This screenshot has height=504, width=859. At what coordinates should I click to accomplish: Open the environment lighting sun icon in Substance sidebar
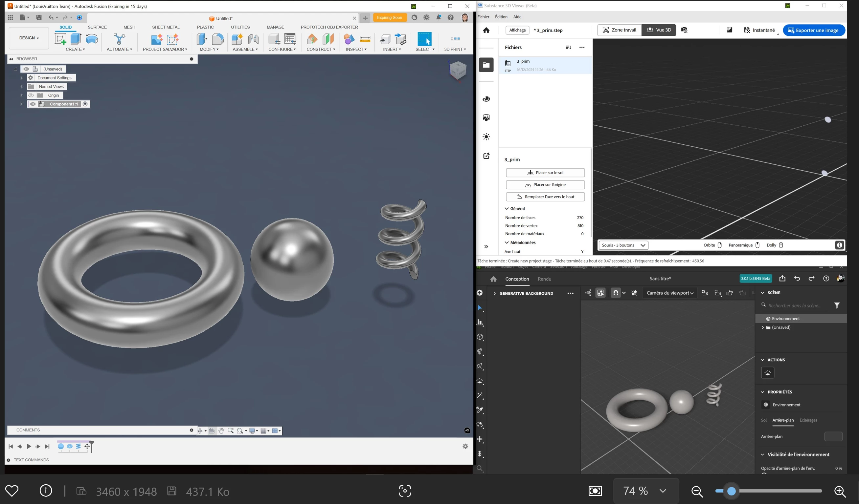coord(486,137)
